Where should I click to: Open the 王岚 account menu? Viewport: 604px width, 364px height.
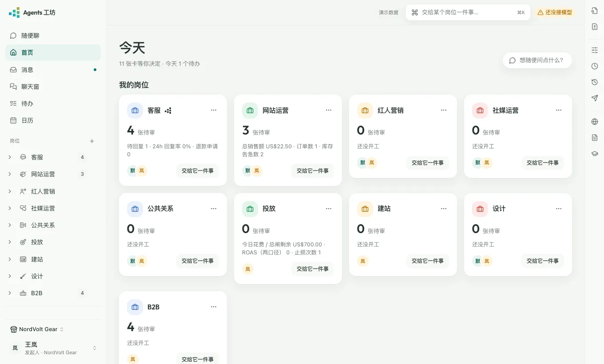(53, 348)
